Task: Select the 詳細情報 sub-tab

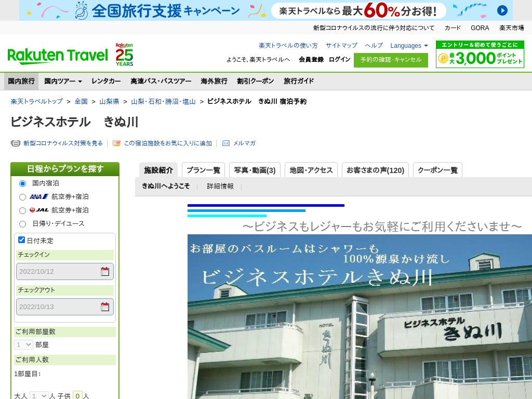Action: tap(220, 186)
